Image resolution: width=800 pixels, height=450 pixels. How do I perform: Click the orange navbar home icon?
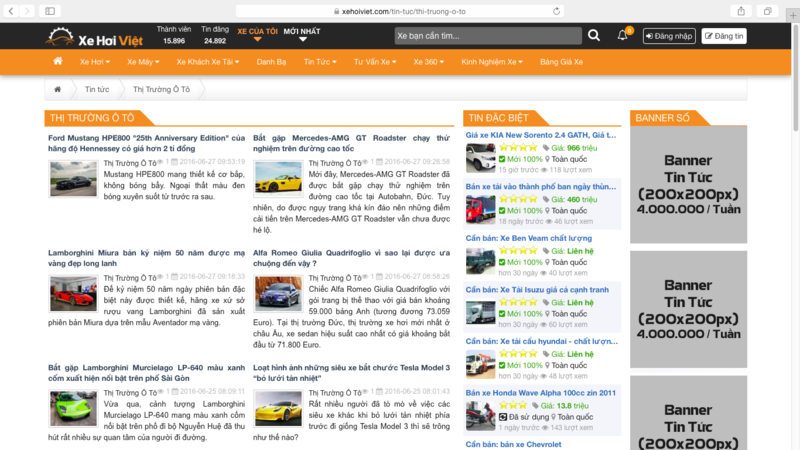pos(58,62)
